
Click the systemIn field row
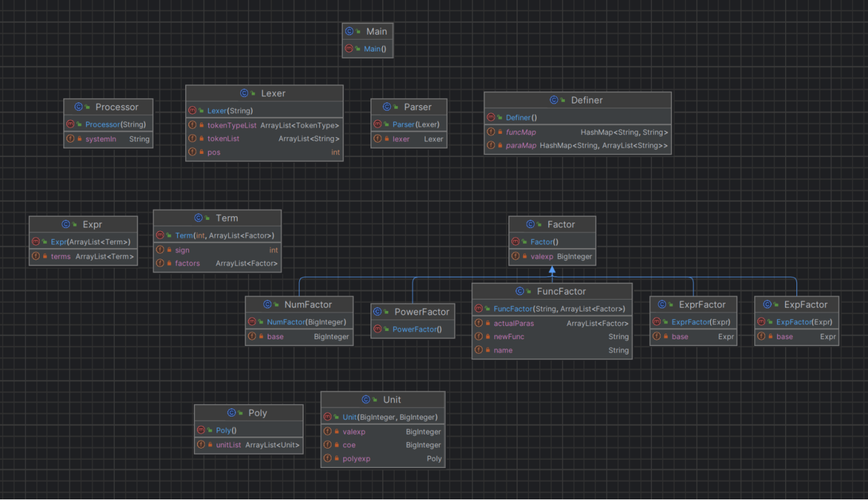(109, 139)
